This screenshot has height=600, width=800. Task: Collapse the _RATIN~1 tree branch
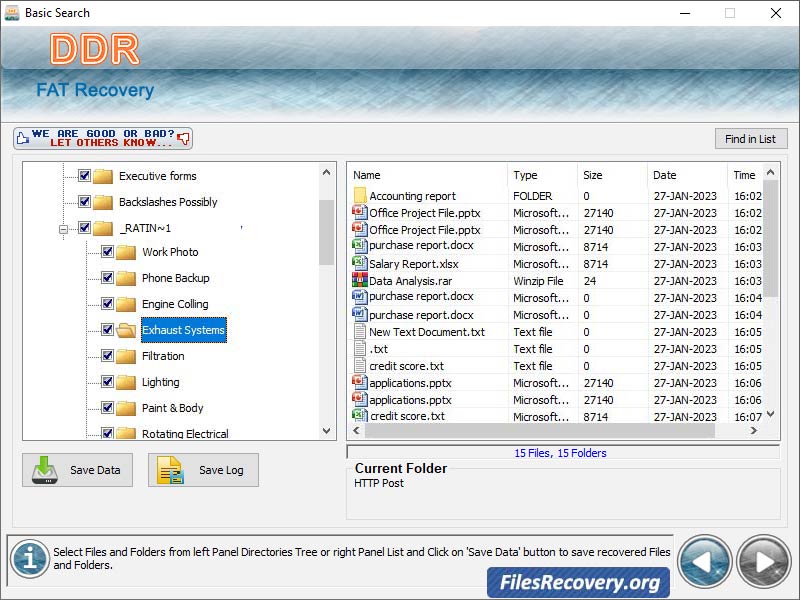coord(62,227)
